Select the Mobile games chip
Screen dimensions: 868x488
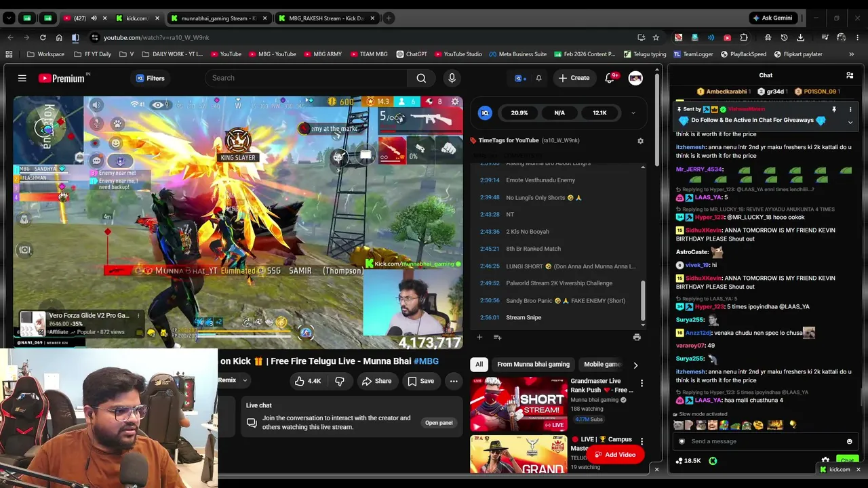tap(602, 365)
